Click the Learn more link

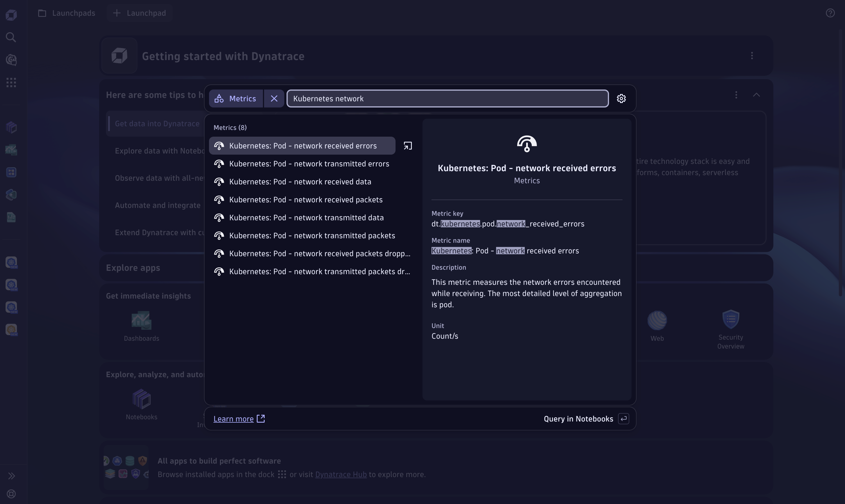click(x=233, y=419)
